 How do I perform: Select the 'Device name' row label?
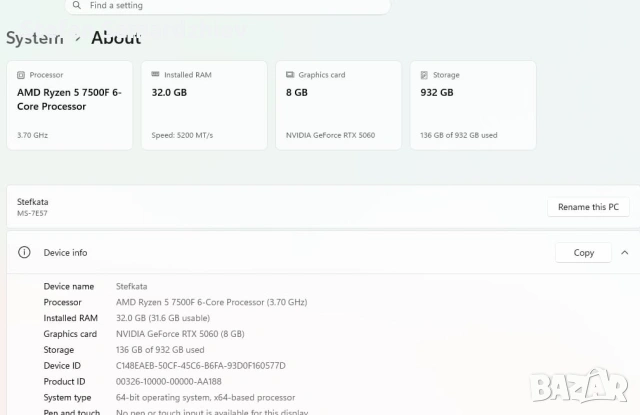click(x=69, y=286)
